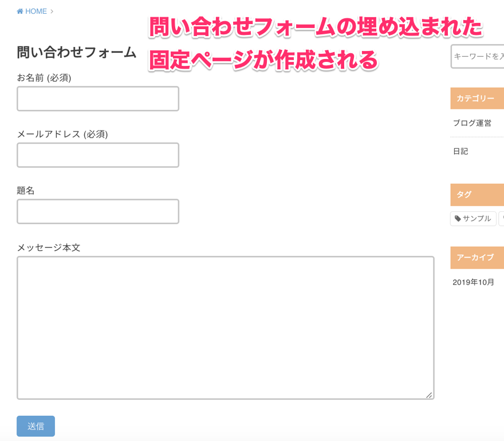Focus the keyword search box in sidebar
Image resolution: width=504 pixels, height=441 pixels.
(478, 56)
